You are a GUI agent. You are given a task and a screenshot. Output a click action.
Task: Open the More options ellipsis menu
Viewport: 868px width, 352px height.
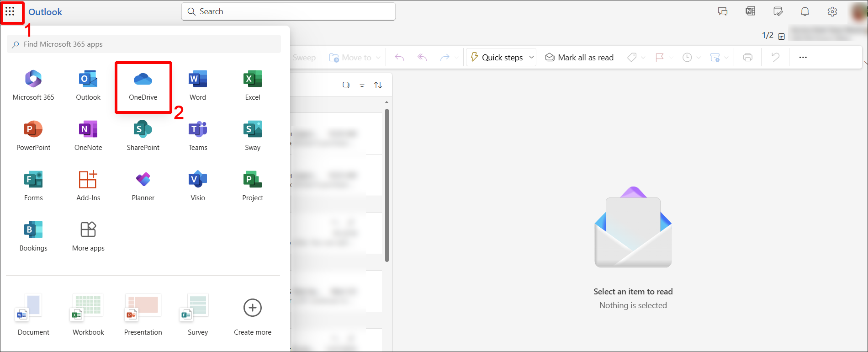803,57
